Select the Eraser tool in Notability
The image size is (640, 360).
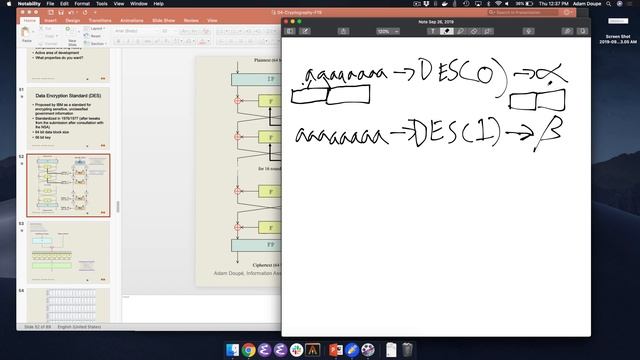474,31
